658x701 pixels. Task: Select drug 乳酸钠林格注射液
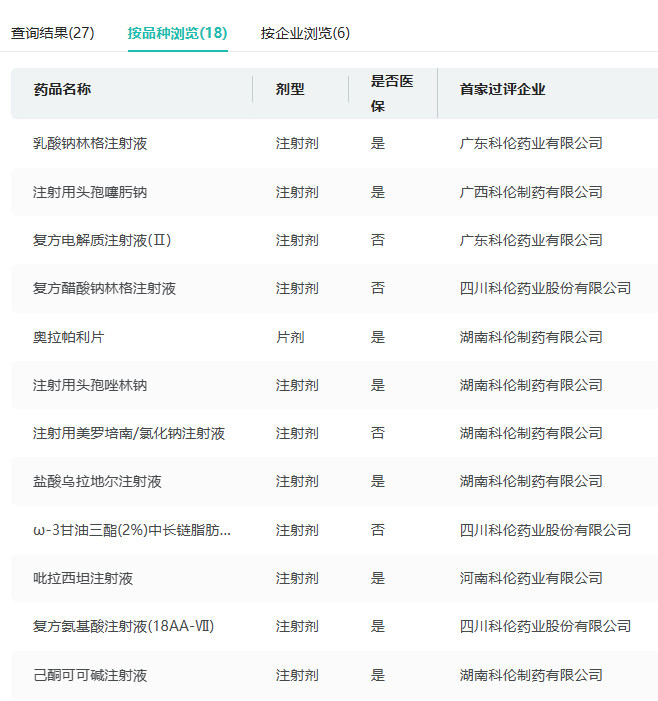(x=90, y=144)
